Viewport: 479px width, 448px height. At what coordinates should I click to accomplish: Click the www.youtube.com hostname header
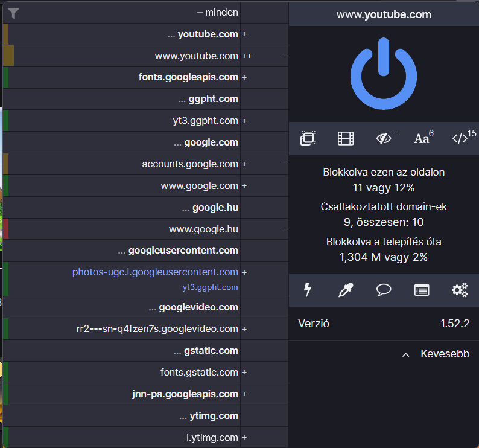[384, 14]
